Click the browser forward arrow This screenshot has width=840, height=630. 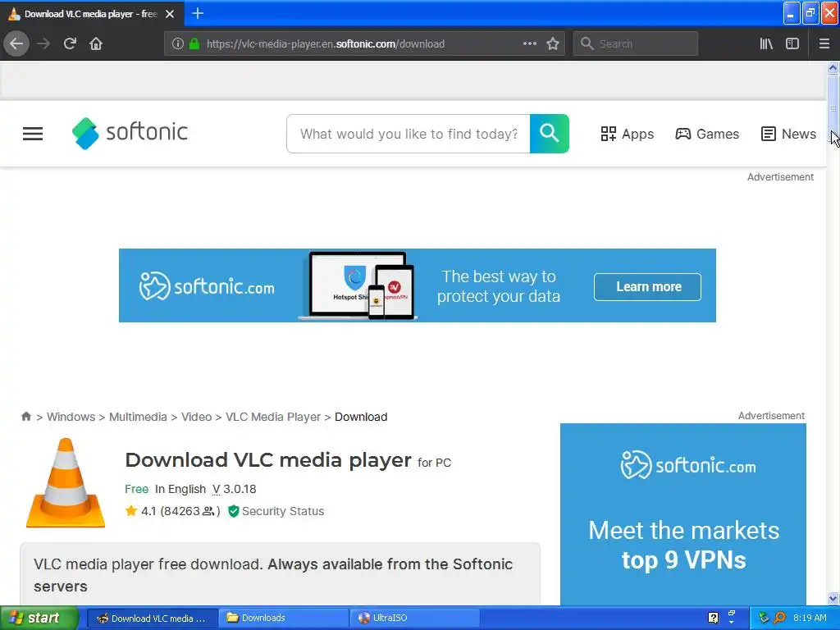tap(43, 43)
